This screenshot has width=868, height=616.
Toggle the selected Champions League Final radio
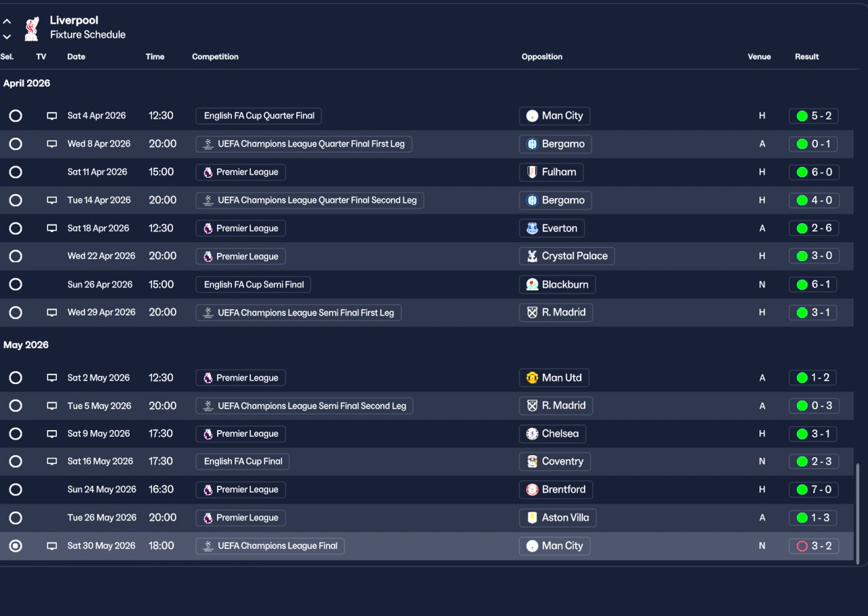(x=16, y=546)
